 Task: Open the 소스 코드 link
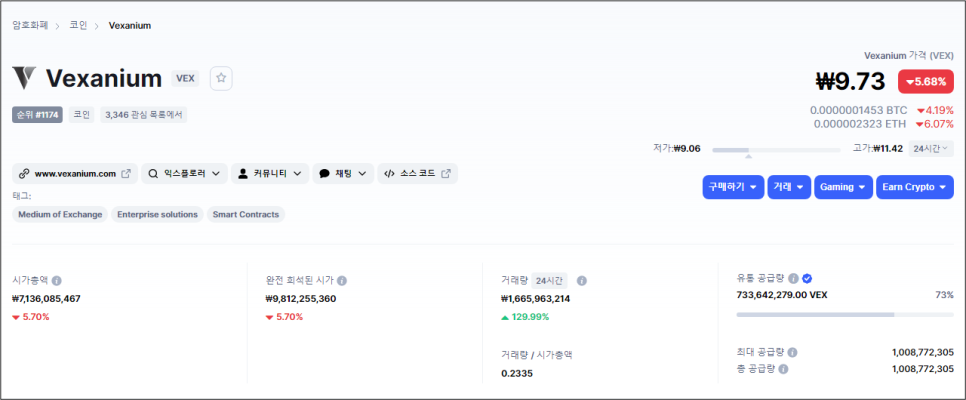417,174
